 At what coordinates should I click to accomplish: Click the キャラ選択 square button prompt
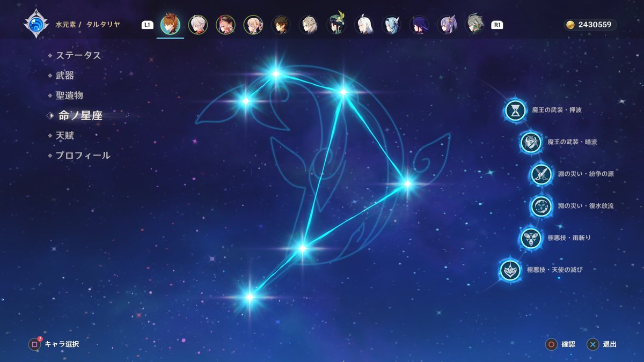(54, 344)
